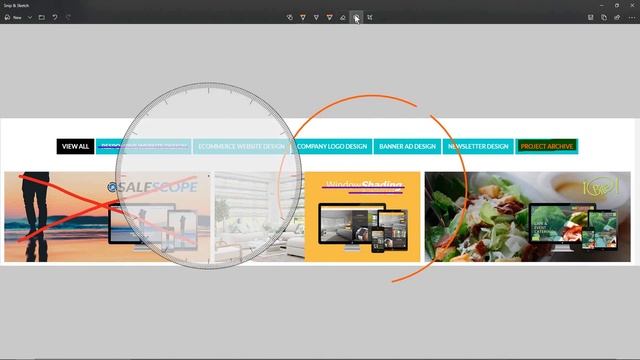Click PROJECT ARCHIVE in the snip
640x360 pixels.
[x=547, y=147]
